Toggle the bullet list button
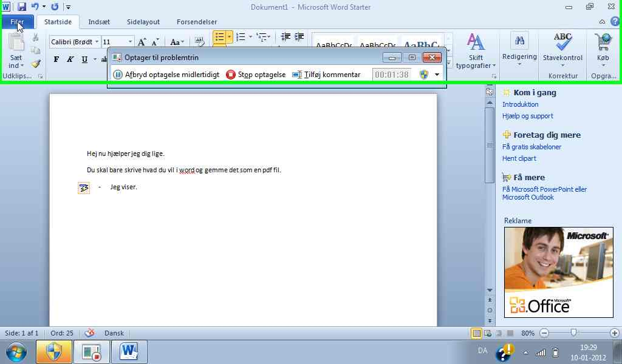 click(x=219, y=37)
